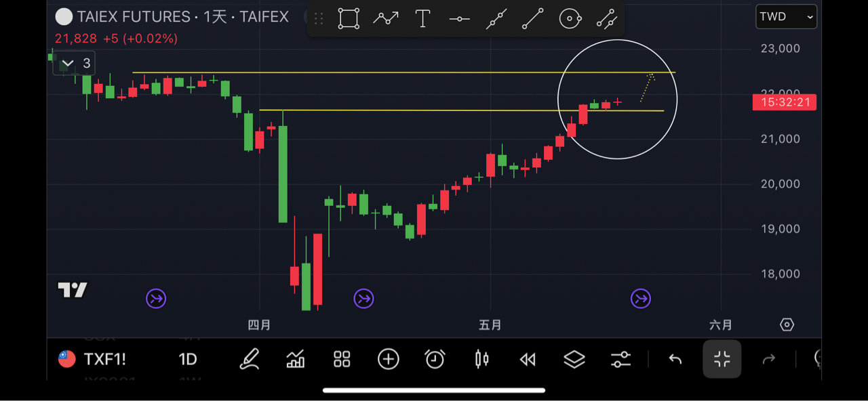Tap the purple marker in late May
868x401 pixels.
tap(641, 298)
